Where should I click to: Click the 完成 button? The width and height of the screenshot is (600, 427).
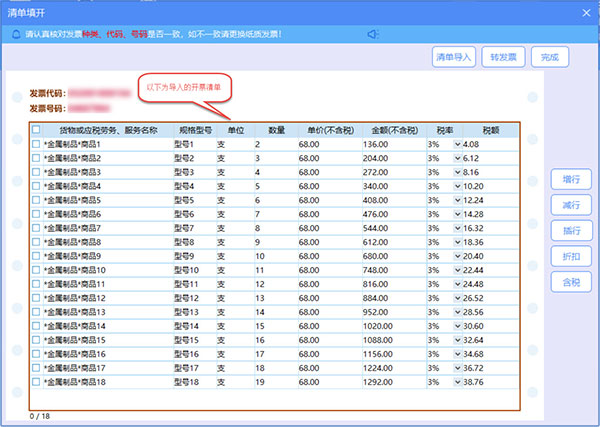tap(550, 57)
